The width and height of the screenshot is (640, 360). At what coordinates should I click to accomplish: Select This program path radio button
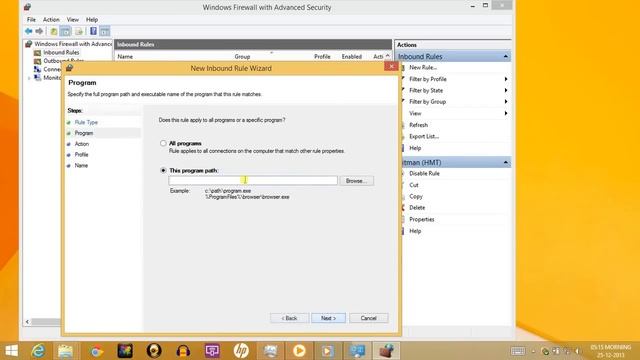point(163,170)
